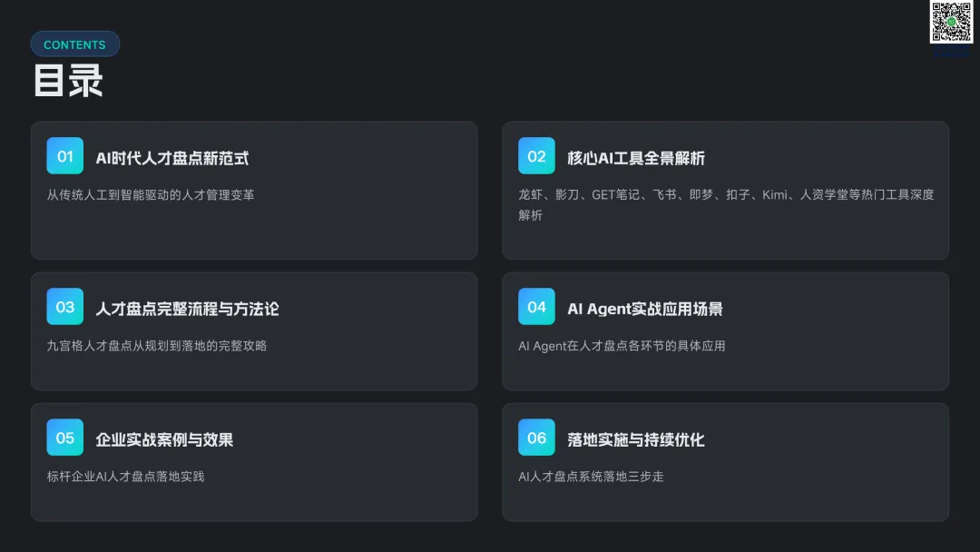The image size is (980, 552).
Task: Click the 标杆企业AI人才盘点落地实践 description
Action: (x=125, y=476)
